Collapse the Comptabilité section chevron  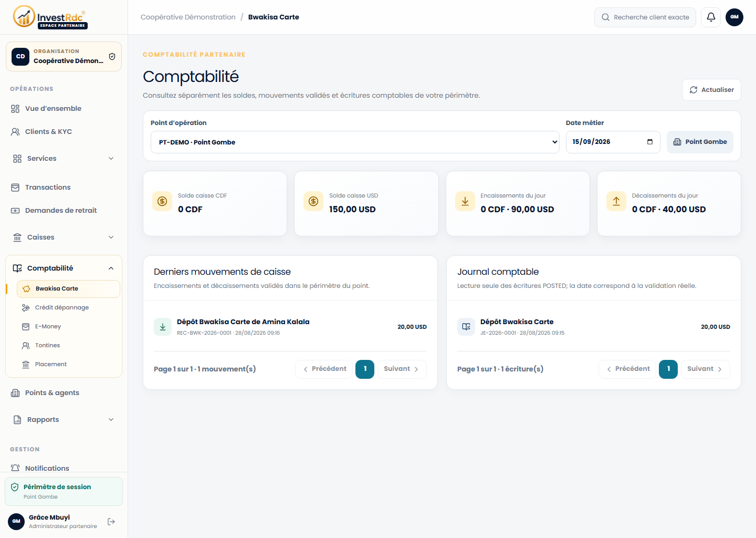click(x=111, y=268)
